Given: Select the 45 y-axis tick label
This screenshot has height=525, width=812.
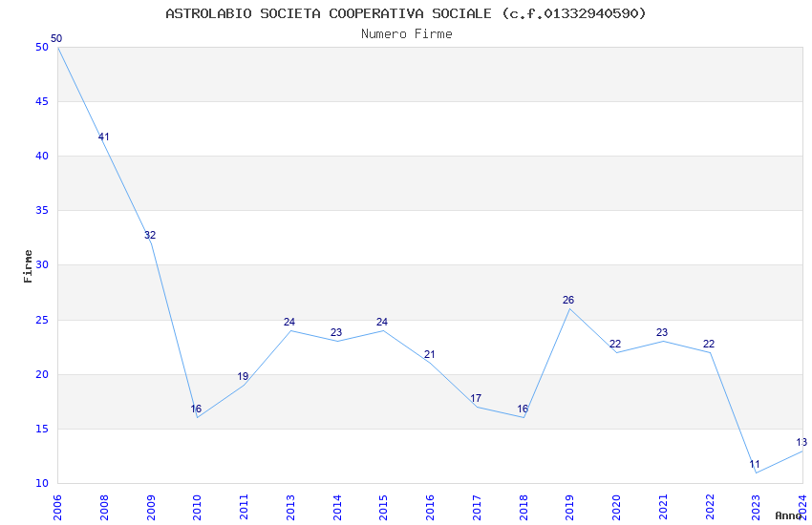Looking at the screenshot, I should (x=42, y=101).
